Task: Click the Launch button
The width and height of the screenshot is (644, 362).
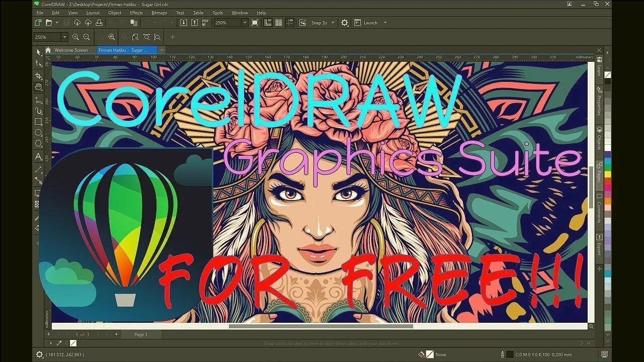Action: 366,23
